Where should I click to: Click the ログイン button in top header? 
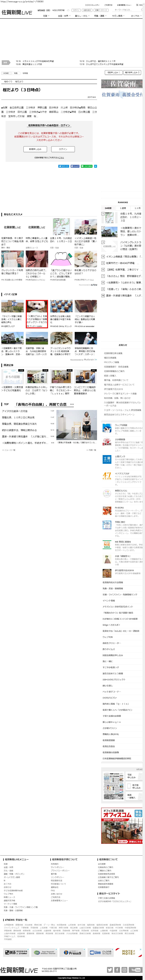point(76,10)
